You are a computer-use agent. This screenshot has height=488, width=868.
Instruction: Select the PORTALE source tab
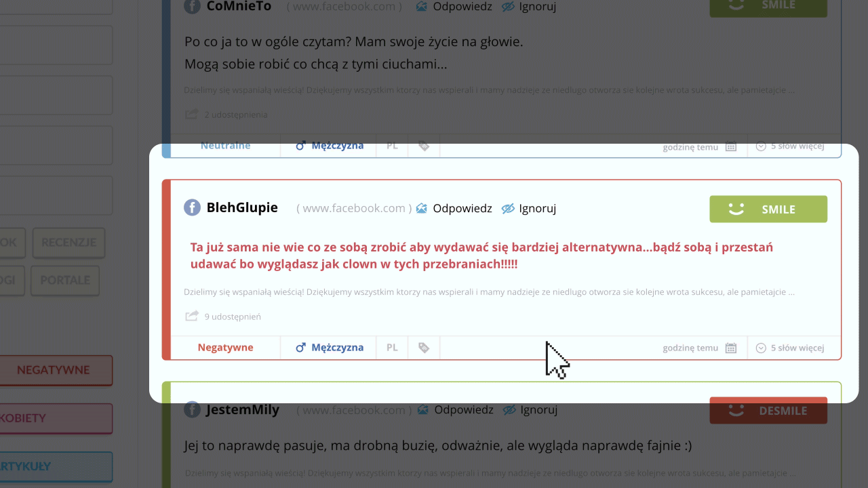[x=65, y=281]
